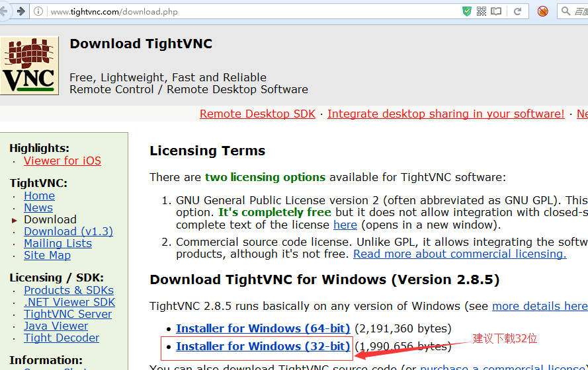Open the site information icon in the address bar

tap(38, 12)
